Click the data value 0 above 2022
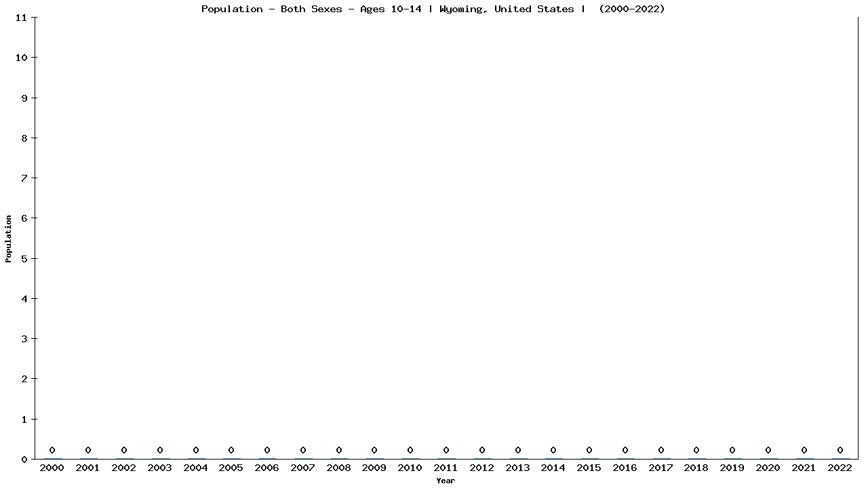Image resolution: width=868 pixels, height=488 pixels. [840, 450]
